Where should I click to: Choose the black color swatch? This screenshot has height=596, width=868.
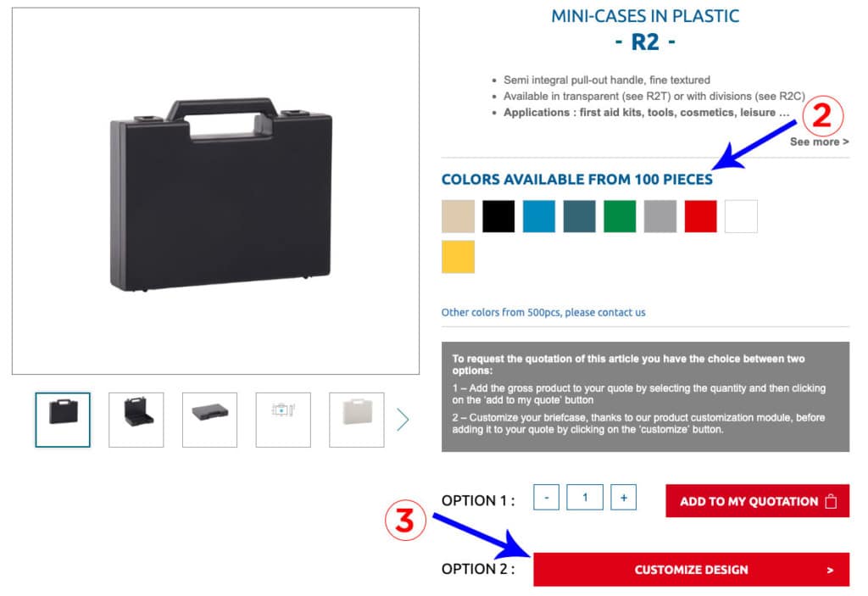(x=498, y=216)
